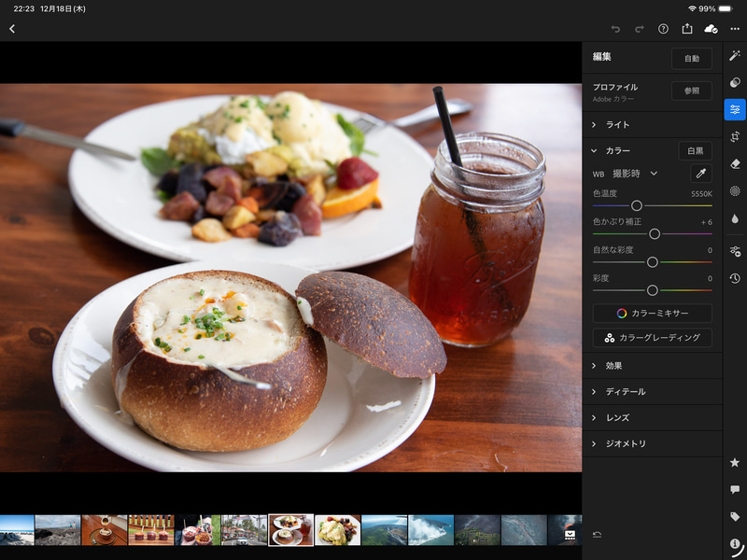This screenshot has height=560, width=747.
Task: Open the masking dotted circle tool
Action: click(735, 191)
